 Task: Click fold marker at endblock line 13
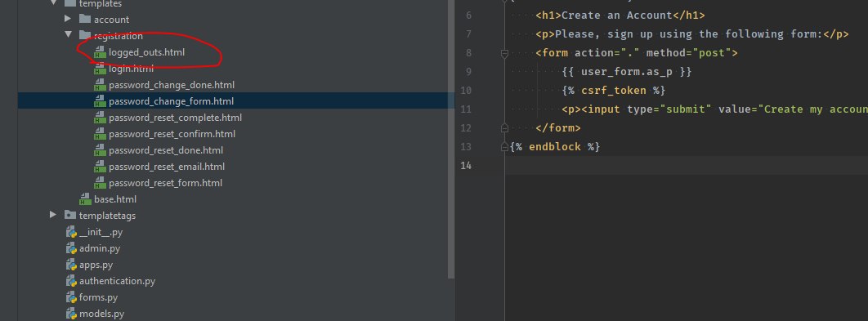(x=504, y=147)
